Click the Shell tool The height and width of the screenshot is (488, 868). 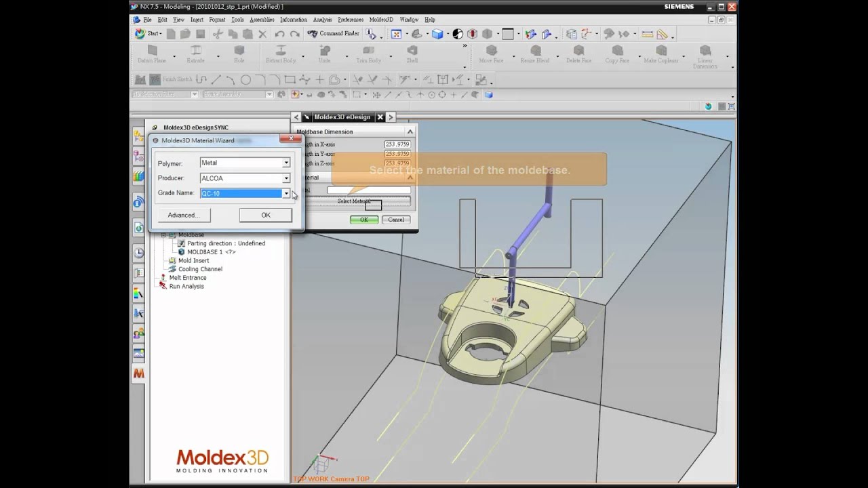click(x=412, y=54)
